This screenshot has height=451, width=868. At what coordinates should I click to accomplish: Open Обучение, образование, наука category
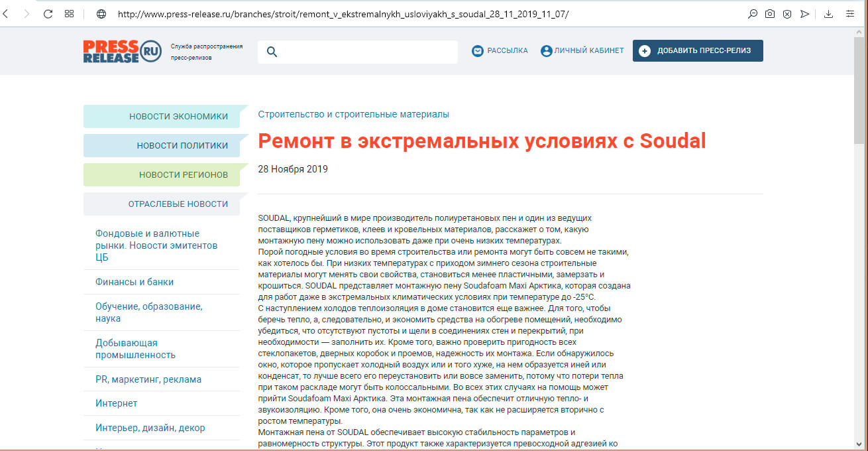tap(149, 312)
